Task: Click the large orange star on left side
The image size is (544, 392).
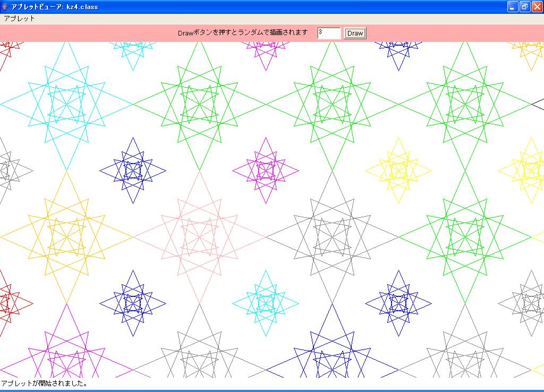Action: click(x=66, y=237)
